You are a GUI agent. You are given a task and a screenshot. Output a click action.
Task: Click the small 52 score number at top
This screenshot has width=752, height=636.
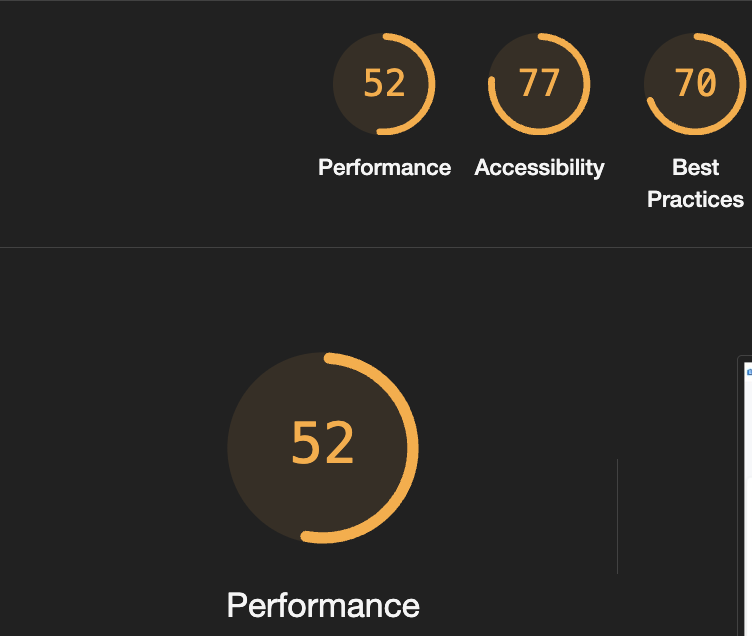point(384,83)
